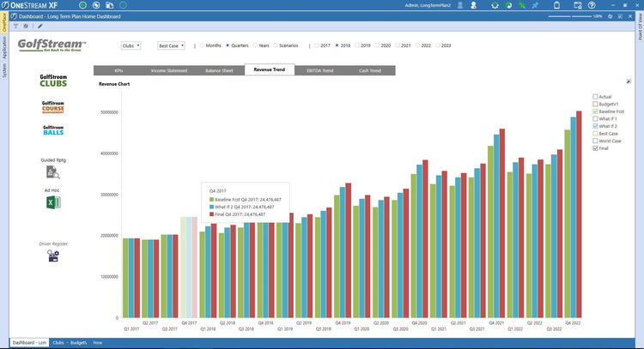Toggle the BudgetV1 series checkbox

click(595, 104)
